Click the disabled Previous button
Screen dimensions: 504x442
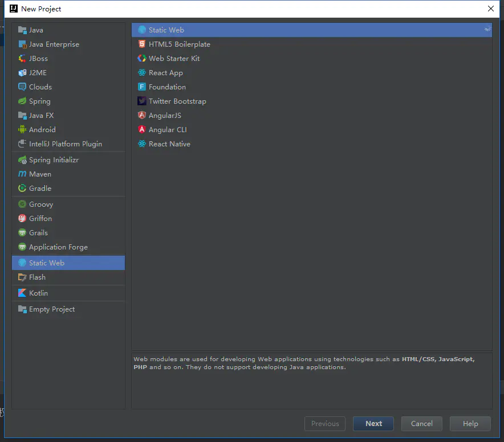point(325,424)
